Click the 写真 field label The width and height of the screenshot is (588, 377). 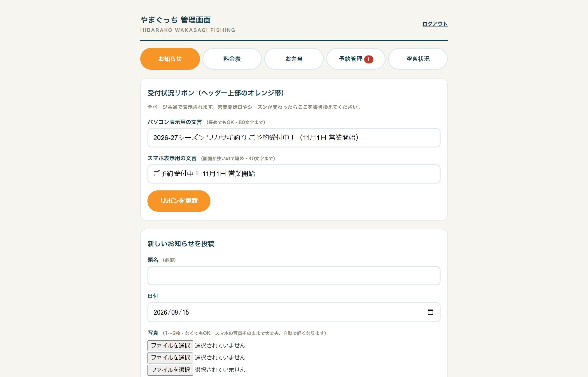153,333
